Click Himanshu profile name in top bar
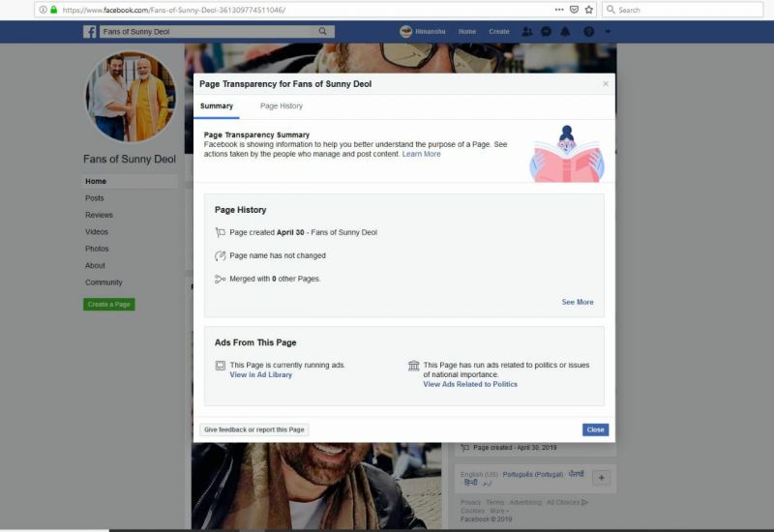Screen dimensions: 774x532 coord(430,32)
